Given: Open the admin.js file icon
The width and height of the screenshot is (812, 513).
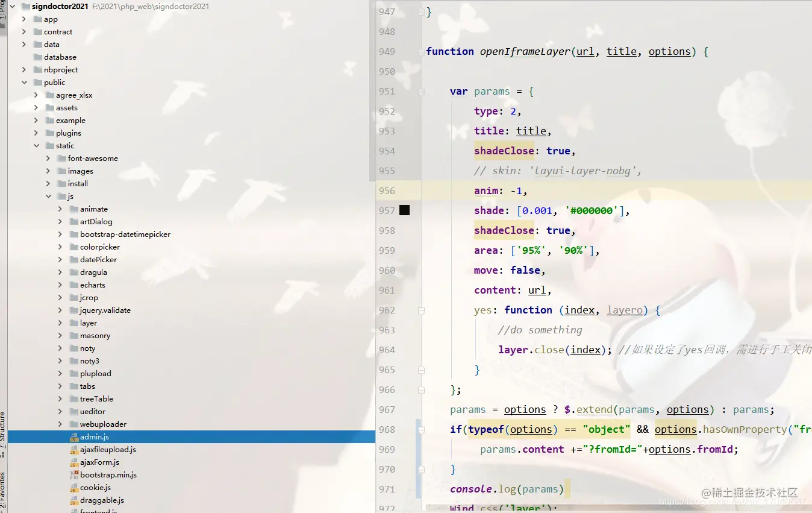Looking at the screenshot, I should (74, 437).
